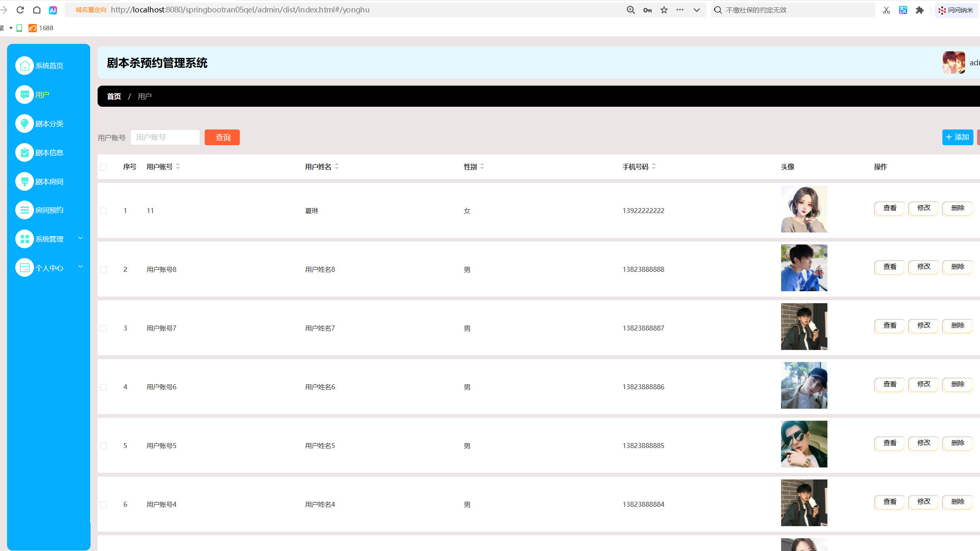The width and height of the screenshot is (980, 551).
Task: Click the 系统首页 home icon in sidebar
Action: [x=24, y=66]
